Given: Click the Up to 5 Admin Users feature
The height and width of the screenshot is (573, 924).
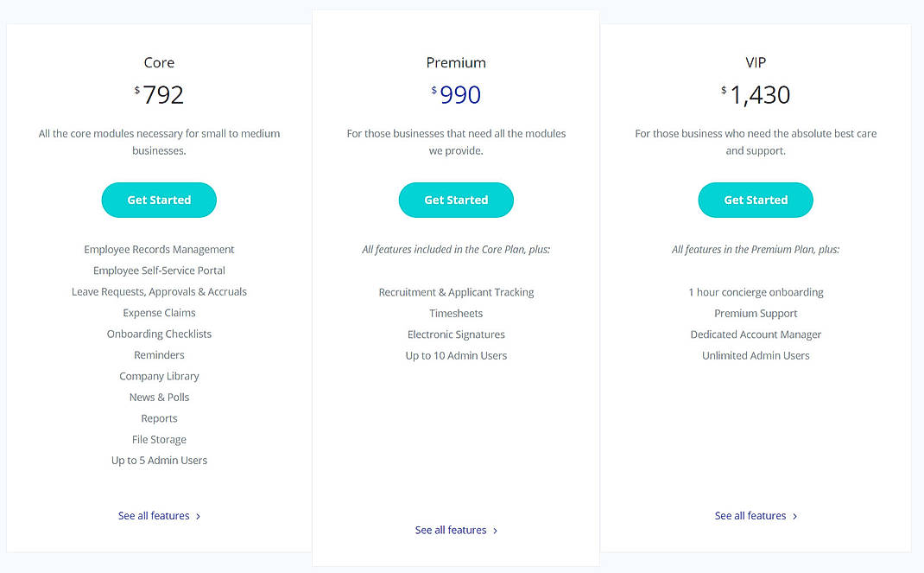Looking at the screenshot, I should tap(159, 460).
